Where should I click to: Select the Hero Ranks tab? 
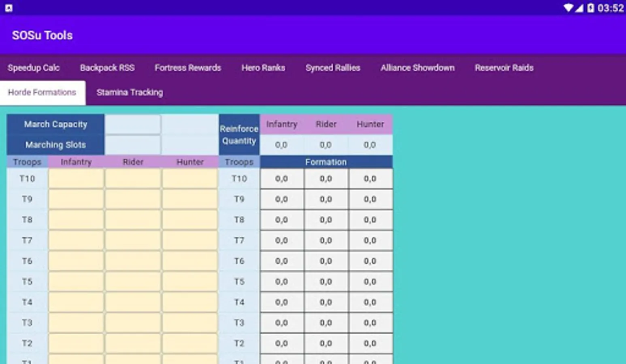click(263, 68)
